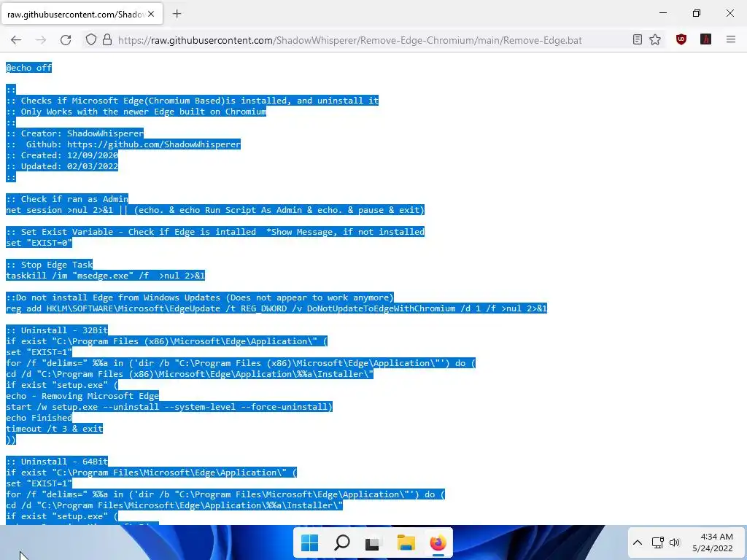Click the taskkill msedge.exe line
This screenshot has height=560, width=747.
105,276
